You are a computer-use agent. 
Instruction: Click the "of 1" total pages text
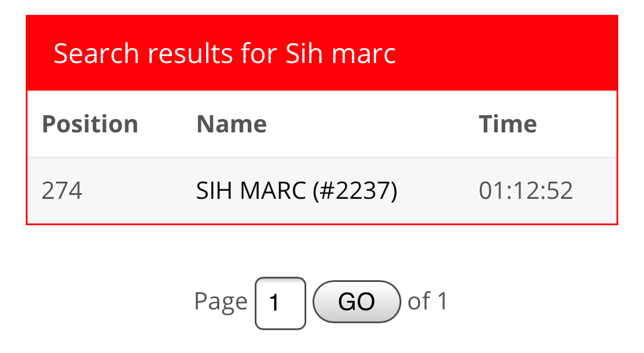tap(427, 301)
